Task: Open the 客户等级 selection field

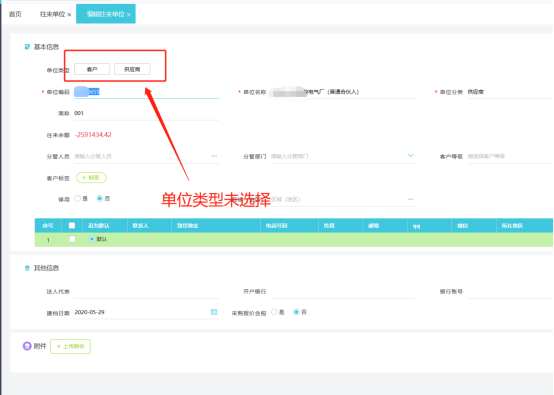Action: coord(510,156)
